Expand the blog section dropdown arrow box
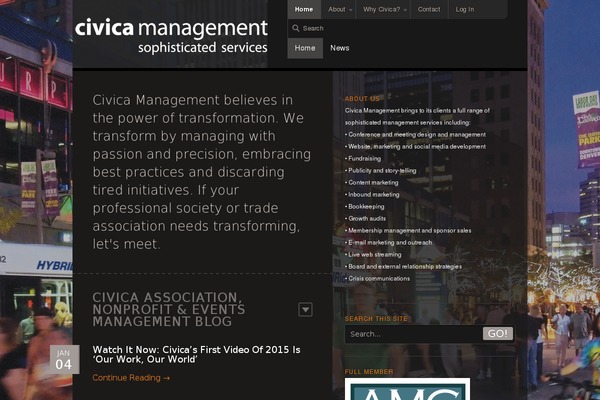Viewport: 600px width, 400px height. 305,309
